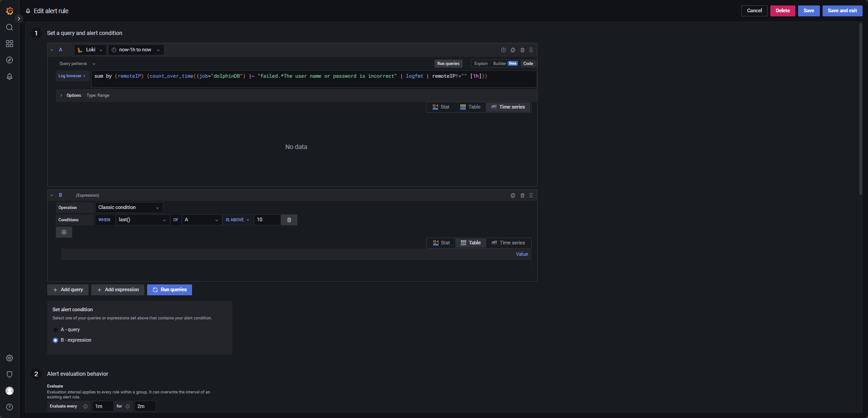Open Dashboards from the four-squares sidebar icon
868x418 pixels.
pos(9,44)
